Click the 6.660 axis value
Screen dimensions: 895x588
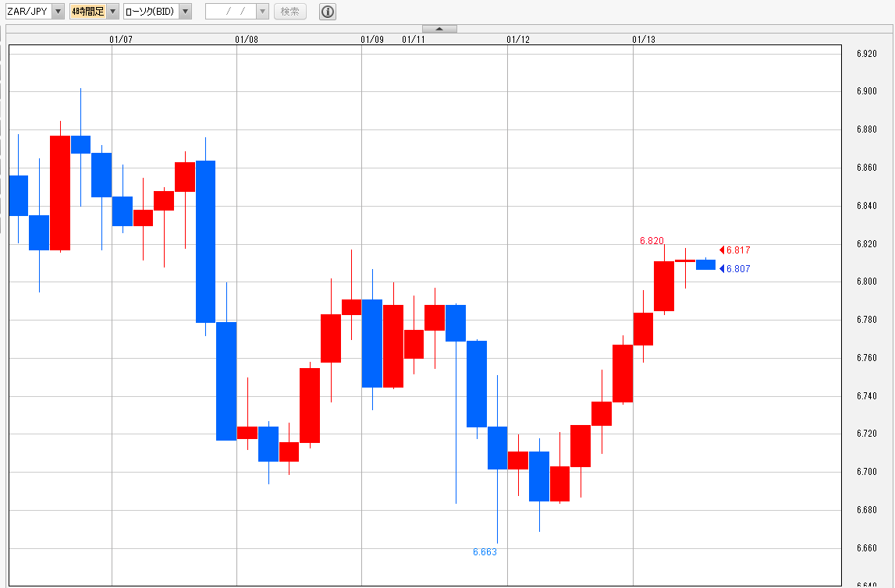866,548
